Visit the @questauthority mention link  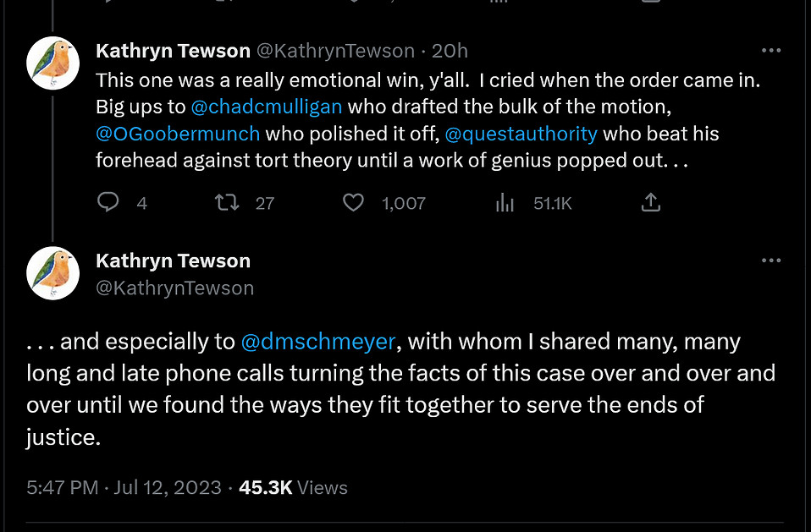pos(521,134)
